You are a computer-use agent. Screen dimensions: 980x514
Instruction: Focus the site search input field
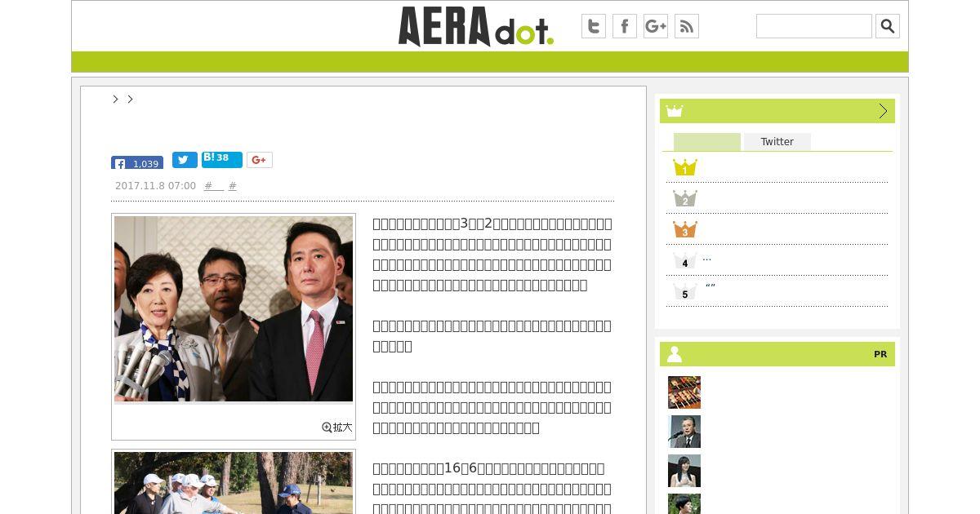tap(814, 26)
